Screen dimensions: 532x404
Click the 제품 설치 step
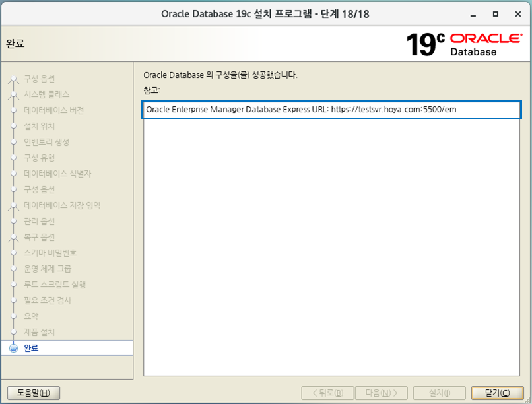coord(39,332)
